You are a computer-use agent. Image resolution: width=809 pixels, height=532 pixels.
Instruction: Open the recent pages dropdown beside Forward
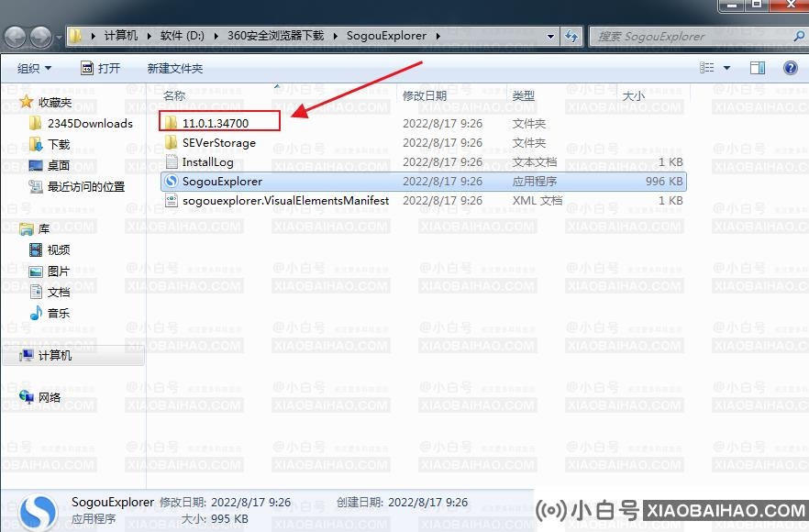pos(59,38)
